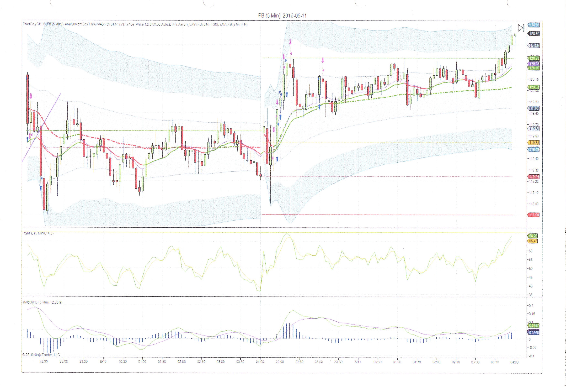
Task: Click the 60 level on RSI axis
Action: [x=531, y=251]
